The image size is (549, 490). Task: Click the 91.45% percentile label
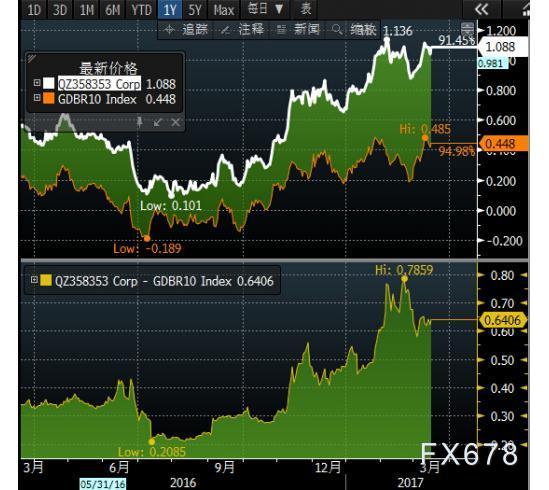(x=457, y=41)
